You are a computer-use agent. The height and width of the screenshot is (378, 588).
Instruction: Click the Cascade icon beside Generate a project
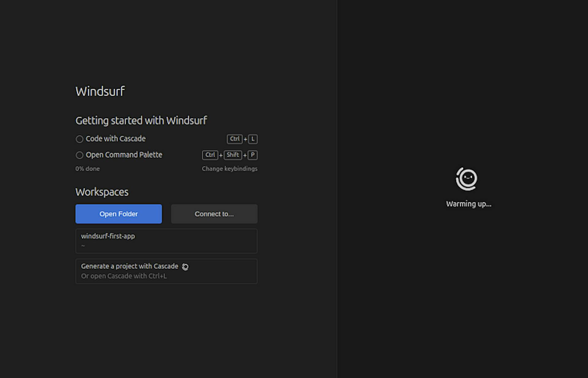[185, 267]
